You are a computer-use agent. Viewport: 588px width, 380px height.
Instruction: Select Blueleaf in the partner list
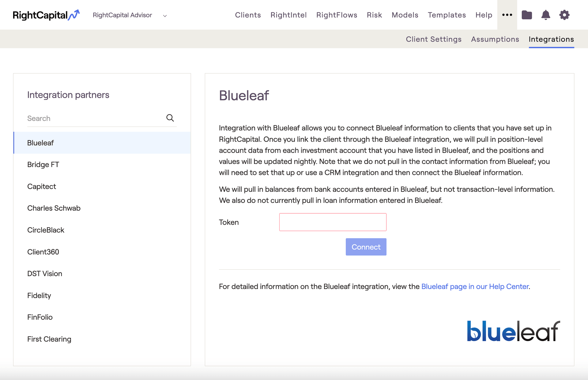(102, 143)
